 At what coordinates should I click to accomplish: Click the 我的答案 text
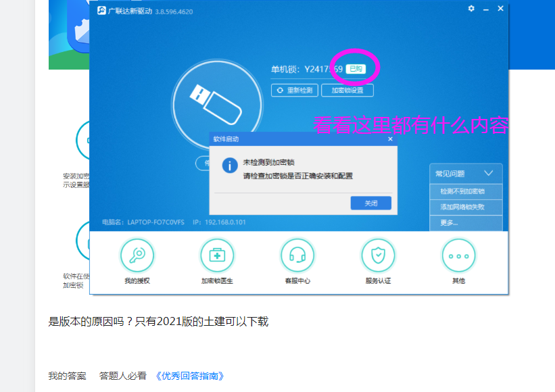[67, 376]
